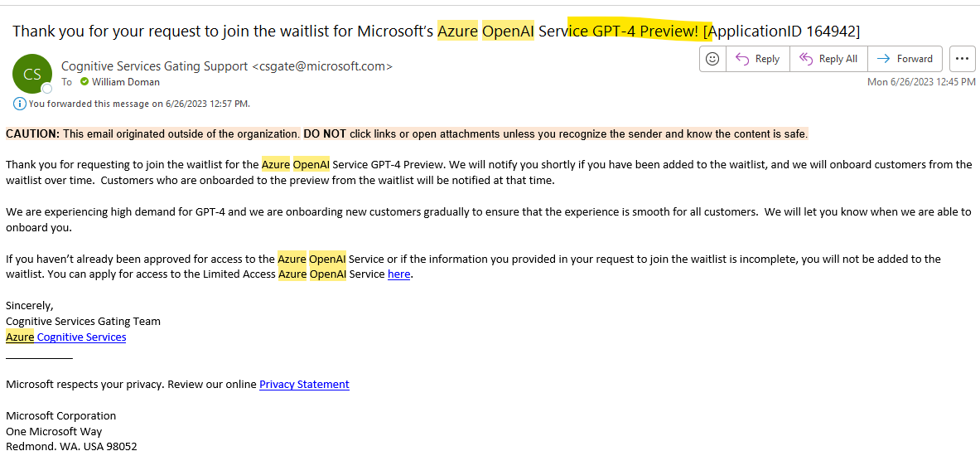Click the received date Mon 6/26/2023 12:45 PM
This screenshot has width=980, height=451.
pos(921,82)
